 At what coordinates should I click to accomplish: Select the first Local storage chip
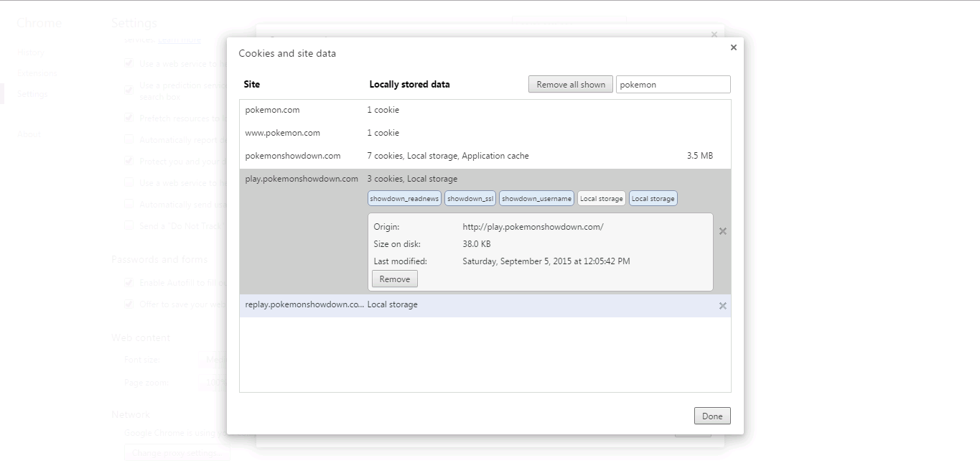click(601, 199)
